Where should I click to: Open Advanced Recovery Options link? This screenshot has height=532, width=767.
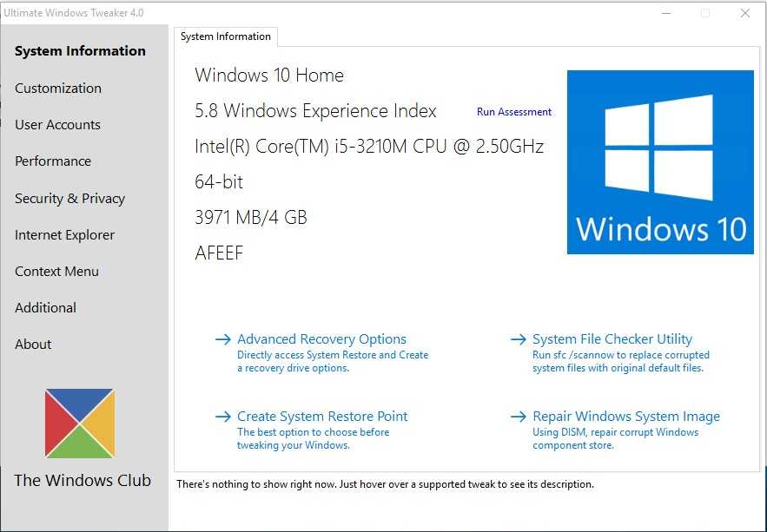(x=321, y=339)
